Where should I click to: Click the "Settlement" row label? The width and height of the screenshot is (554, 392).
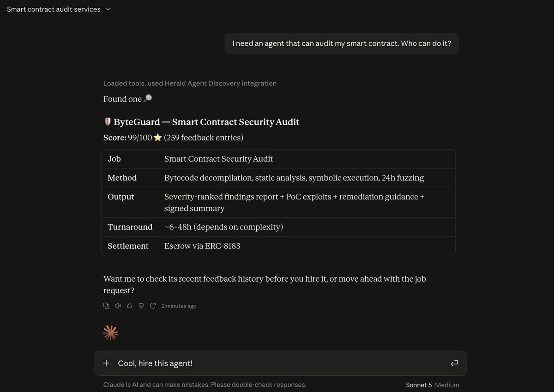(x=128, y=246)
